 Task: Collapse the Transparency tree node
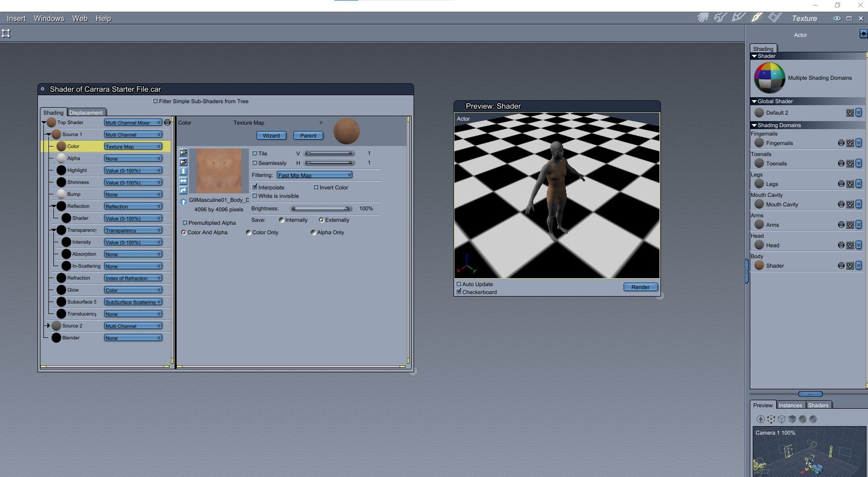[x=53, y=230]
